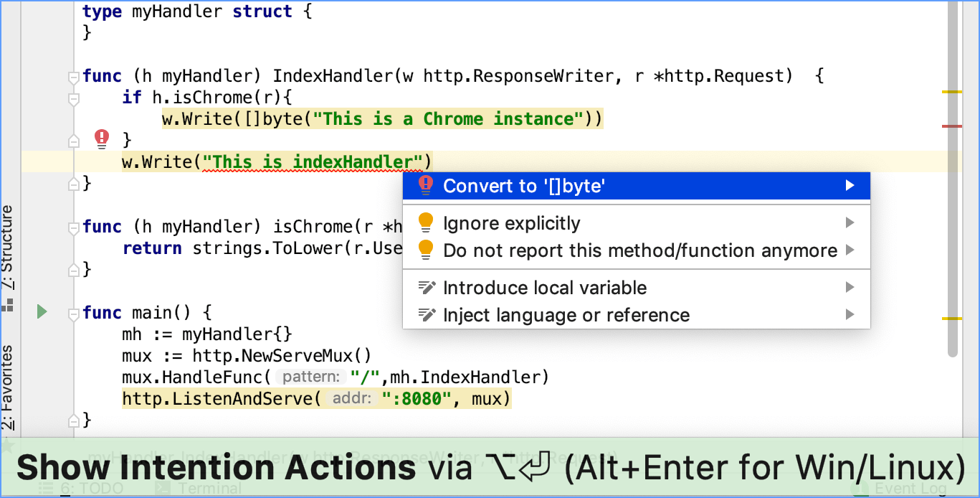
Task: Collapse the if h.isChrome(r) block
Action: (x=72, y=98)
